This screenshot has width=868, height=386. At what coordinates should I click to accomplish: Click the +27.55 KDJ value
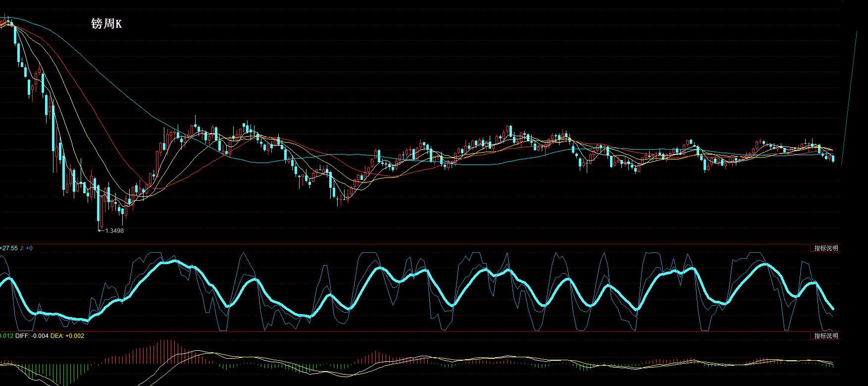(9, 248)
